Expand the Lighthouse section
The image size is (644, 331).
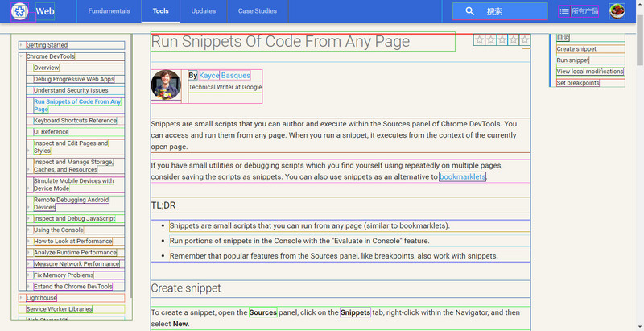[22, 298]
